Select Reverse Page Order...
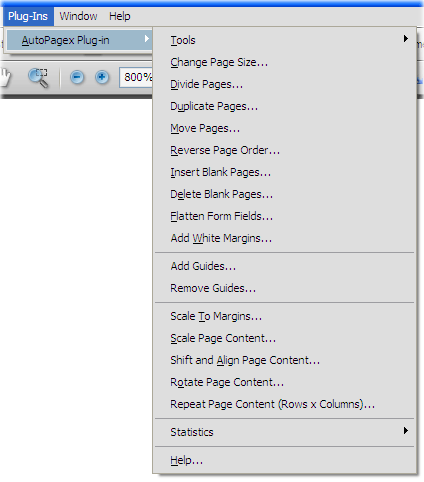The height and width of the screenshot is (482, 424). pyautogui.click(x=285, y=150)
